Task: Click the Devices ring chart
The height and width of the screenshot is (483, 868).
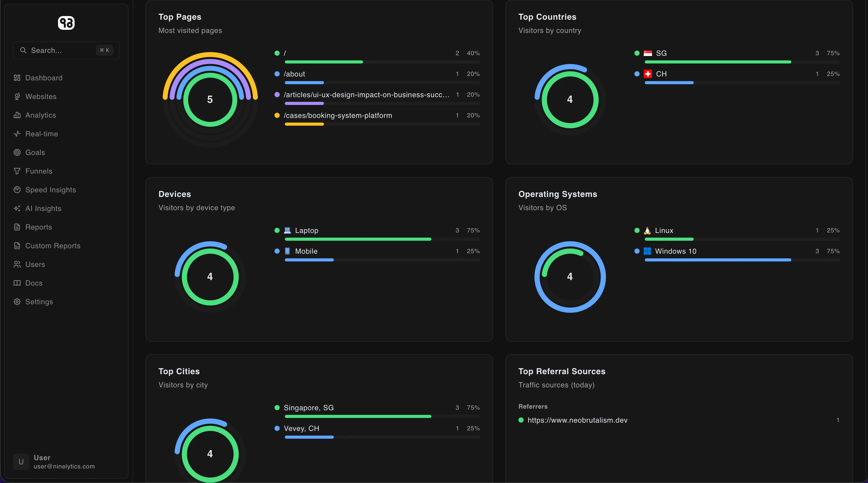Action: tap(210, 276)
